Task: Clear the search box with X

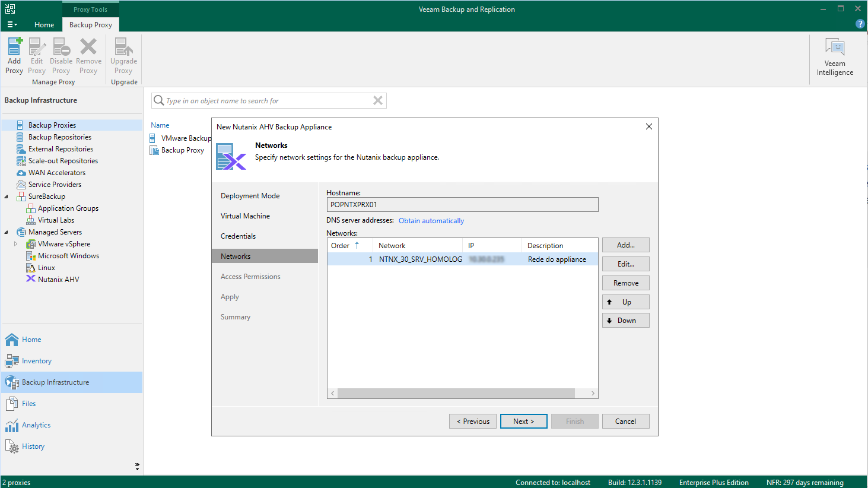Action: [377, 100]
